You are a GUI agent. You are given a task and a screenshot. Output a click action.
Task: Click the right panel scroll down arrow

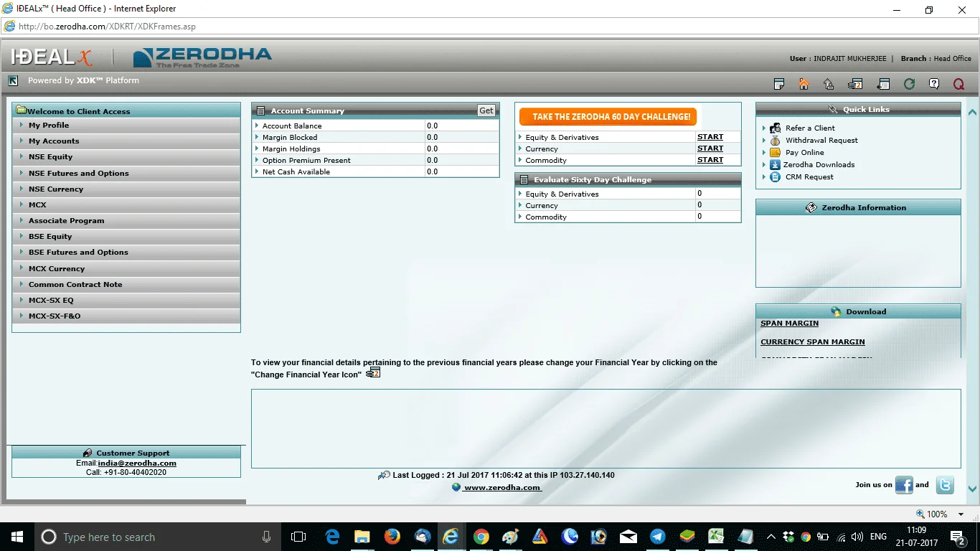(x=973, y=489)
